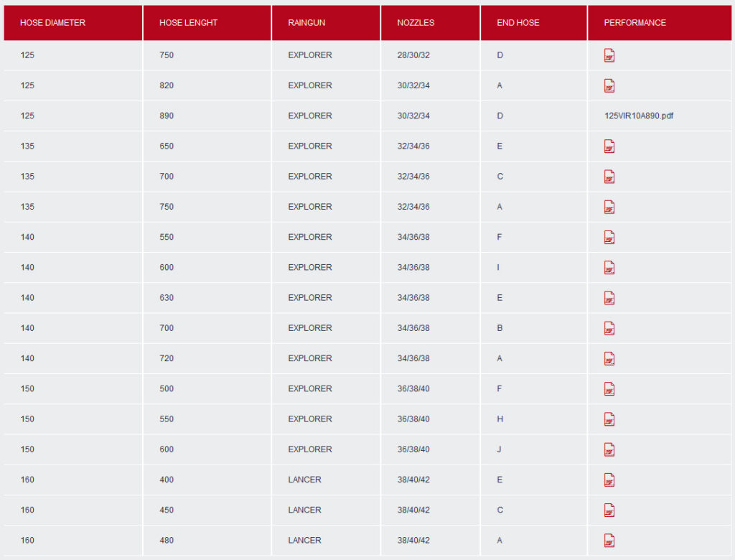Click the NOZZLES column header
Screen dimensions: 735x560
click(431, 23)
